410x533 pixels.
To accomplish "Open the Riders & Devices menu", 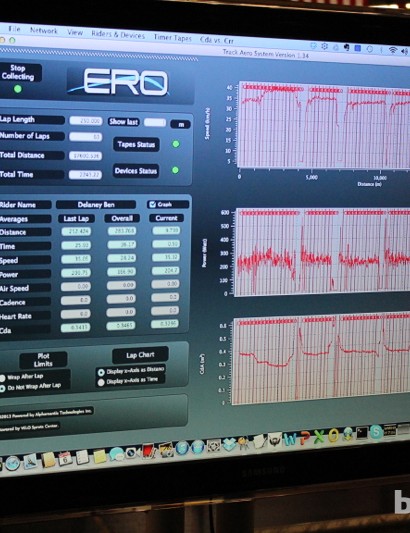I will 118,34.
